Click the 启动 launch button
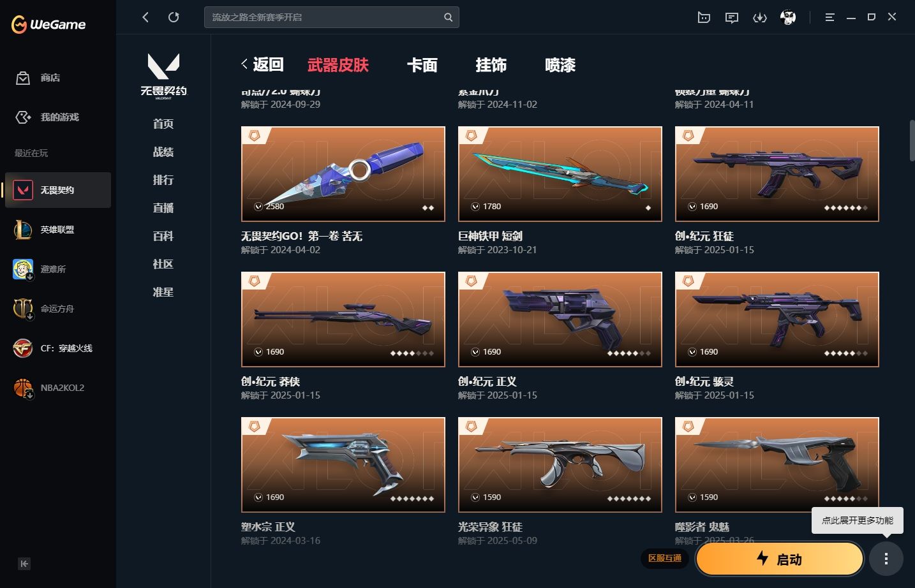Screen dimensions: 915x588 tap(780, 559)
